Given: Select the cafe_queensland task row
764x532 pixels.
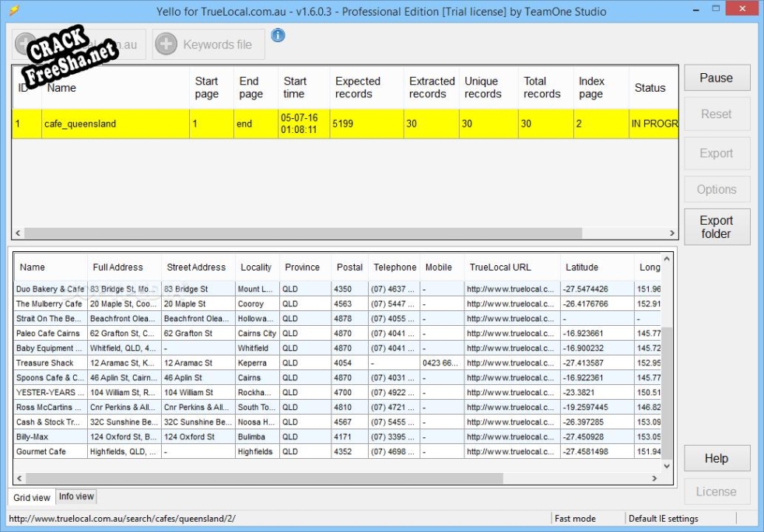Looking at the screenshot, I should pos(80,124).
